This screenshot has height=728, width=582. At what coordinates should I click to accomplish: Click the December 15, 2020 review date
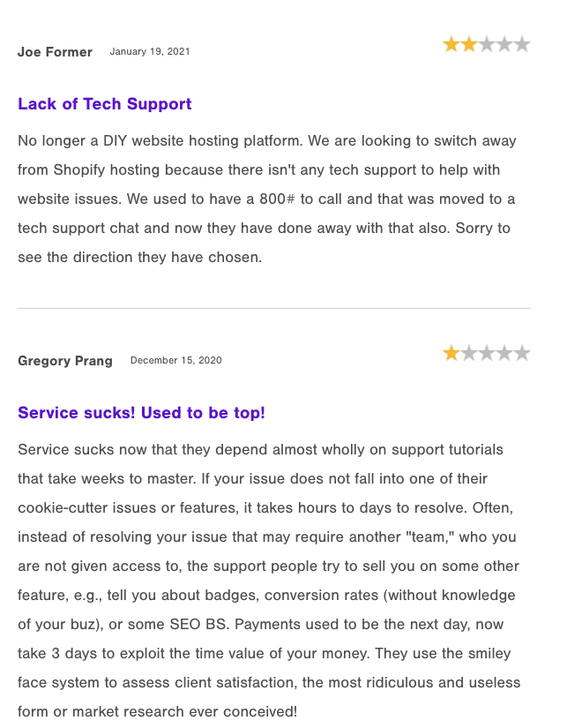coord(175,361)
